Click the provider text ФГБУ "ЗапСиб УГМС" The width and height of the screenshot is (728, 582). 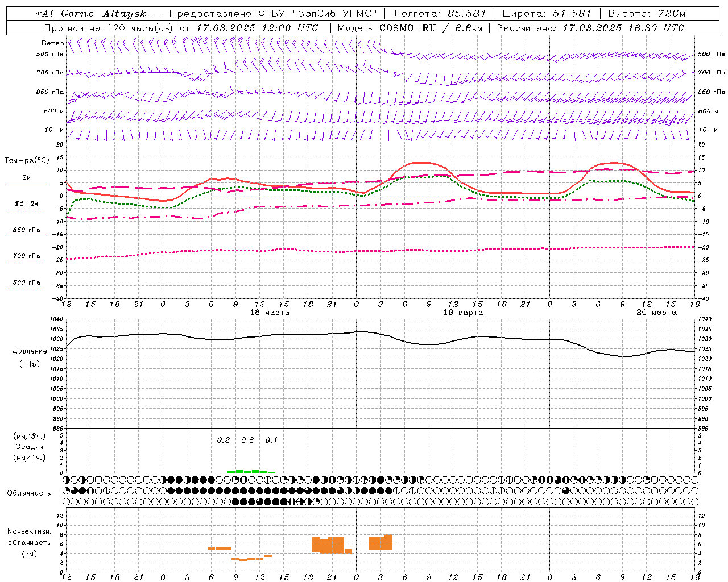(318, 14)
